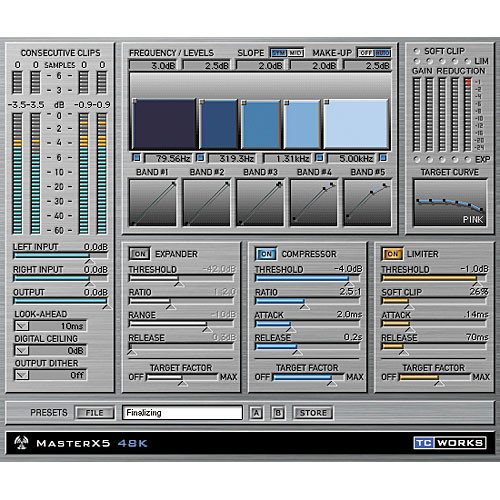Select preset slot B
500x500 pixels.
[x=278, y=413]
